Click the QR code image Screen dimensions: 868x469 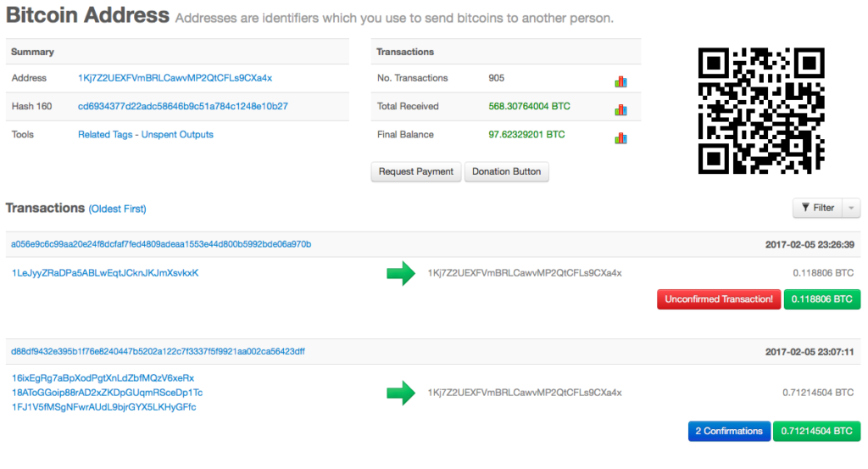[761, 111]
